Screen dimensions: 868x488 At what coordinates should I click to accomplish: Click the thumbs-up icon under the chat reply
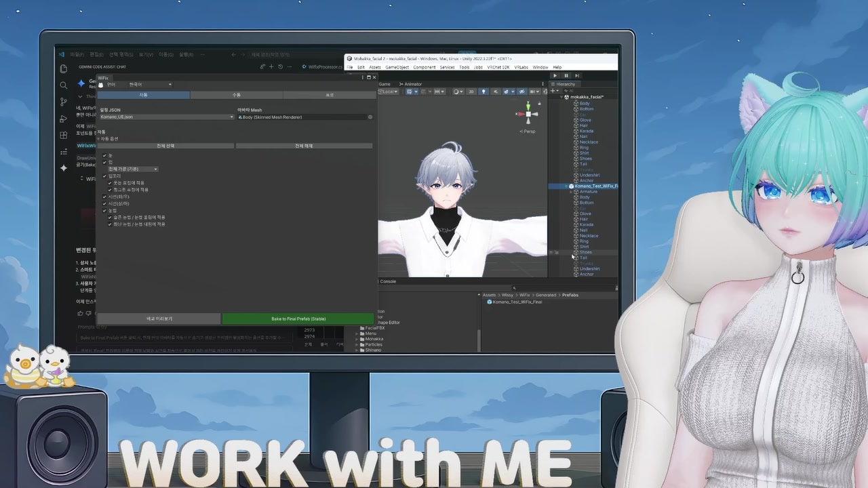pos(80,313)
